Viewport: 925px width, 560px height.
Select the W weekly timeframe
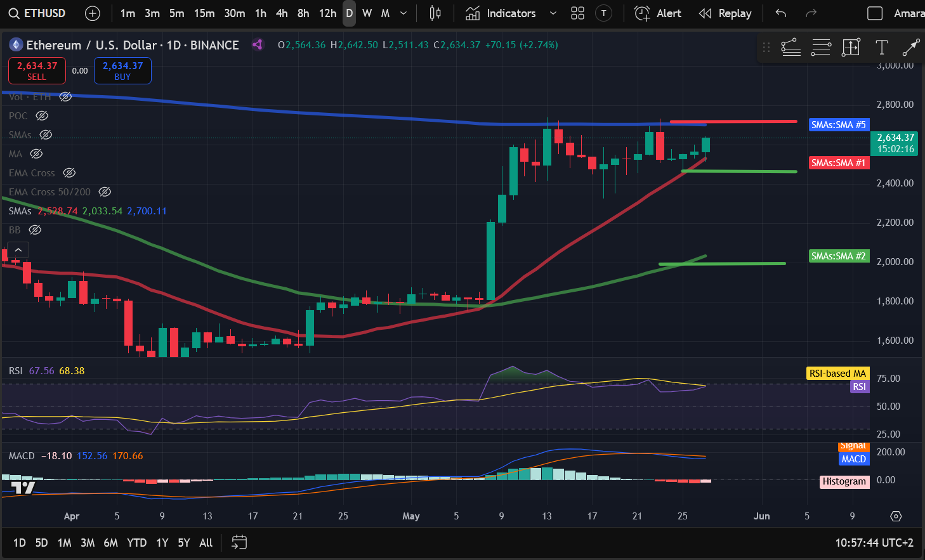coord(367,13)
